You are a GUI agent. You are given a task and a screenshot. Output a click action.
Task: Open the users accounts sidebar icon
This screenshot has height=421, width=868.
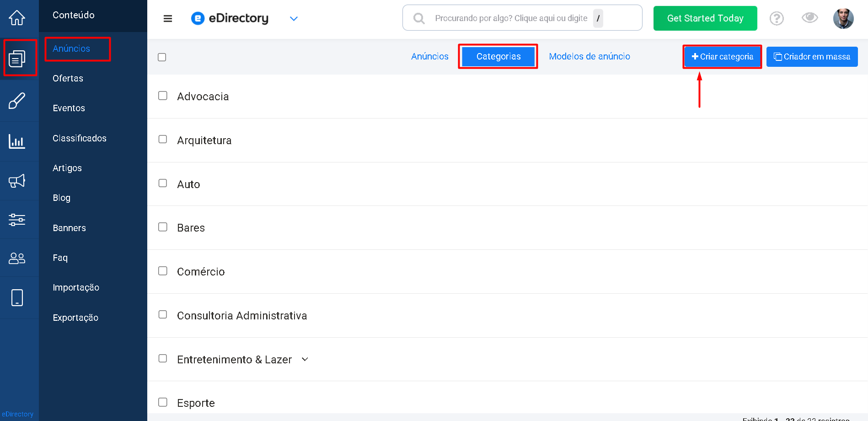(17, 259)
